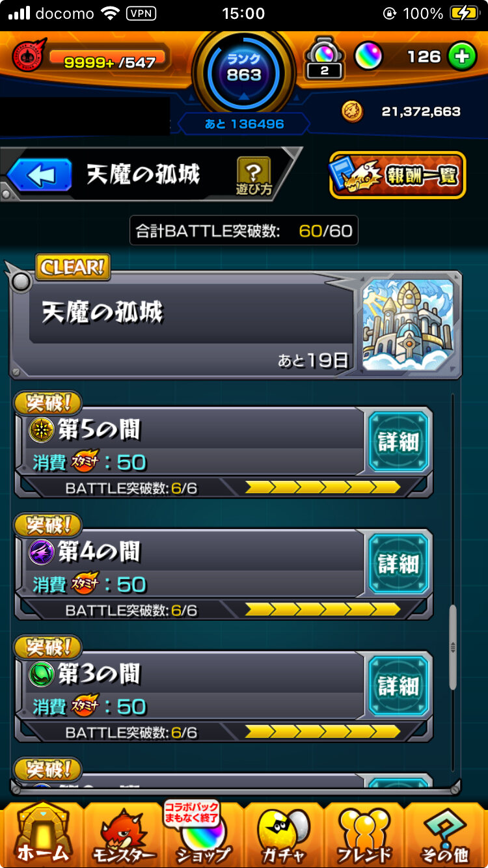Open 詳細 for 第3の間
This screenshot has width=488, height=868.
(x=398, y=686)
